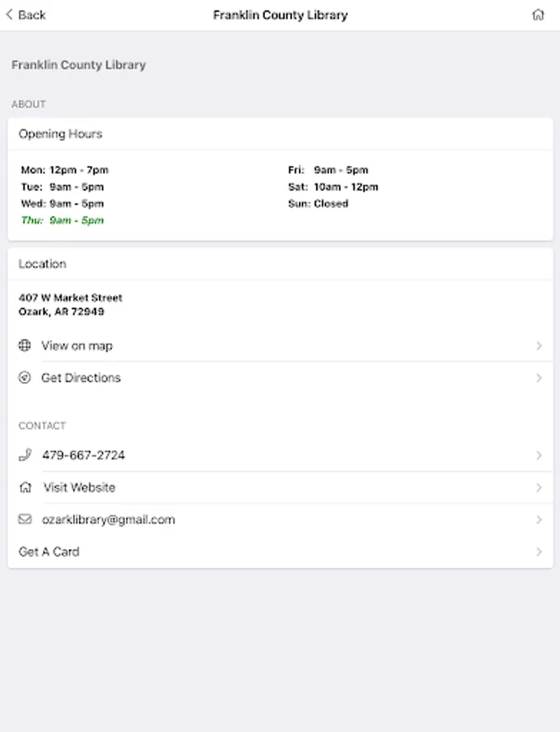Open Get A Card option
Screen dimensions: 560x732
(x=50, y=551)
